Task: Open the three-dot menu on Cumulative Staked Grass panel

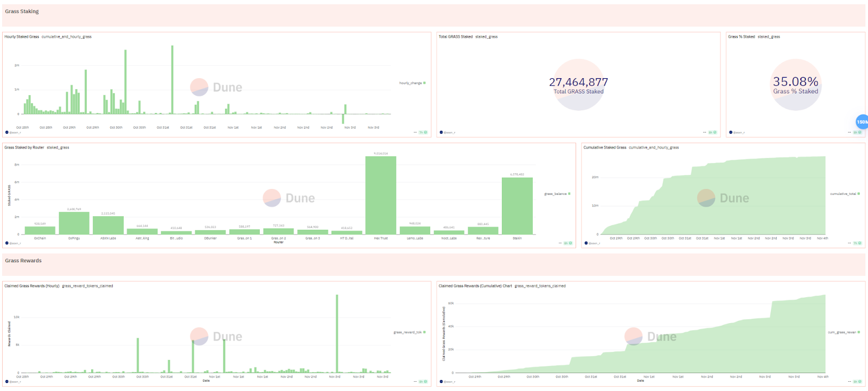Action: point(850,243)
